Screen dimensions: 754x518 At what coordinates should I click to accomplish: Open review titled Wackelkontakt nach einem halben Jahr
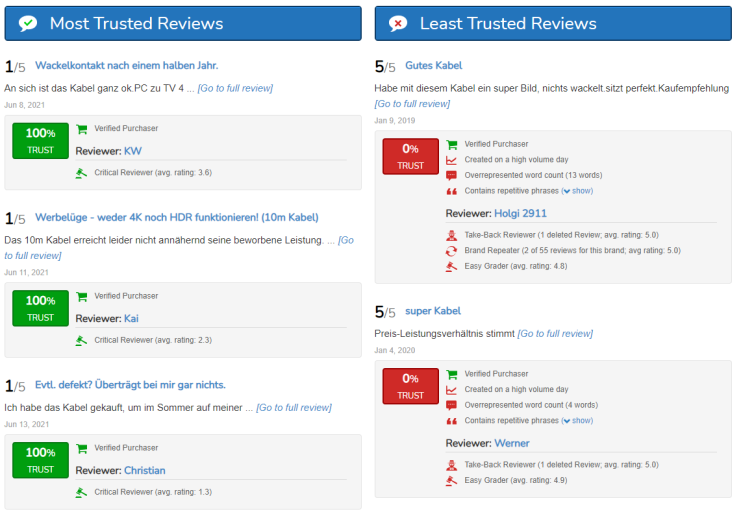126,65
